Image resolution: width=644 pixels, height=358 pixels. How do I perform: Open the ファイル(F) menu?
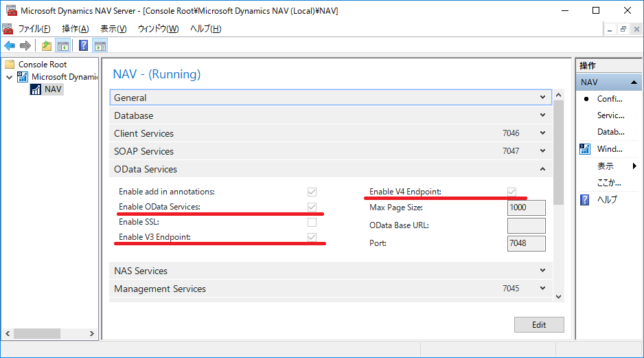(x=34, y=29)
